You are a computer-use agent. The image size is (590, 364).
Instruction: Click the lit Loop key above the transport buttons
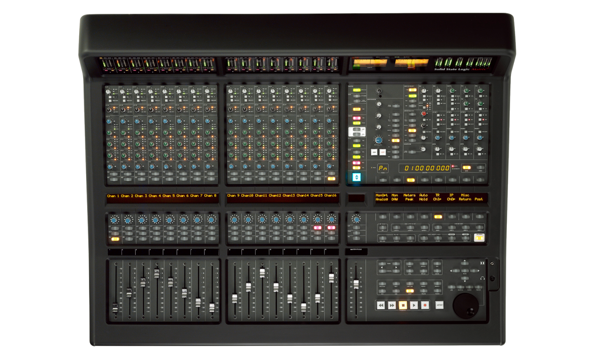410,291
